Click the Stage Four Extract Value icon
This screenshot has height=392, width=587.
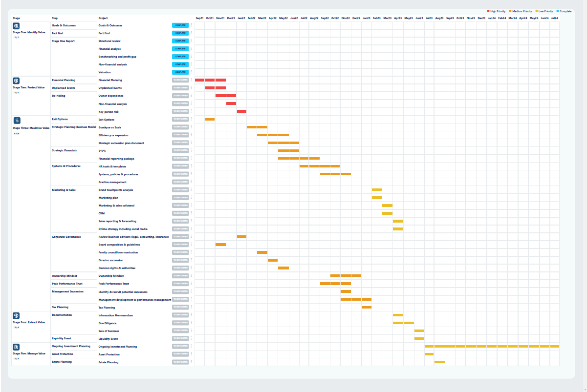coord(17,316)
